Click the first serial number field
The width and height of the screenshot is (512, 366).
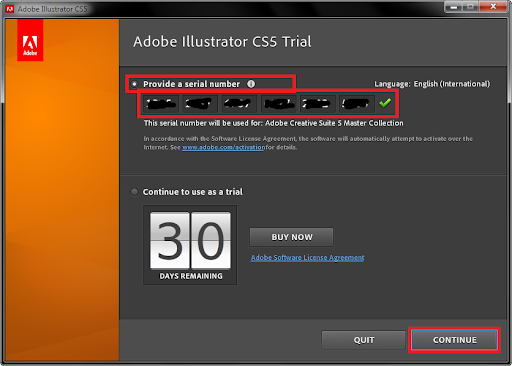161,104
